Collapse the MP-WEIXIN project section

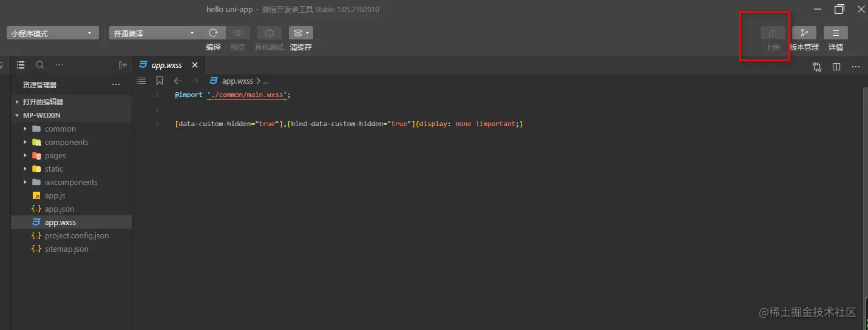point(71,115)
